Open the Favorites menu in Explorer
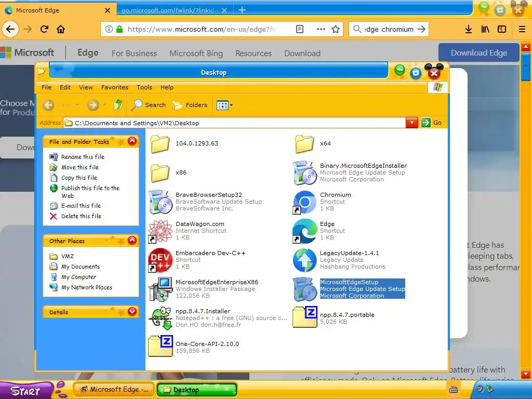This screenshot has width=532, height=399. click(115, 87)
